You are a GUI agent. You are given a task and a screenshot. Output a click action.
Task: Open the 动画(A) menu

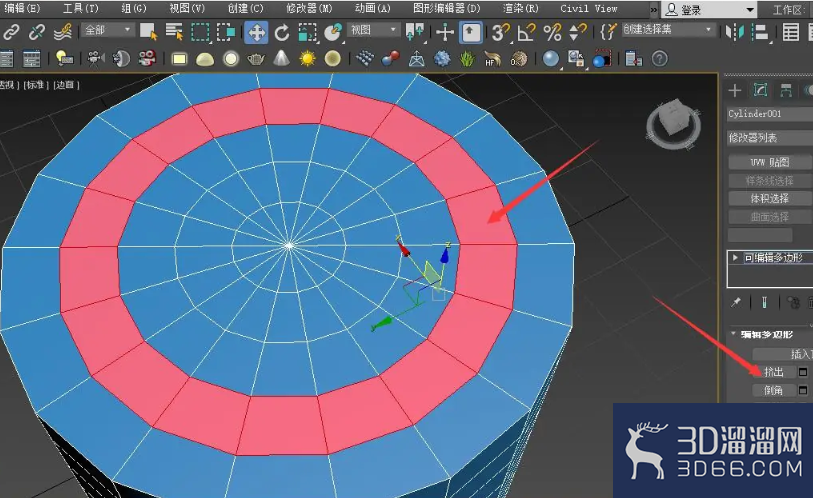tap(373, 8)
